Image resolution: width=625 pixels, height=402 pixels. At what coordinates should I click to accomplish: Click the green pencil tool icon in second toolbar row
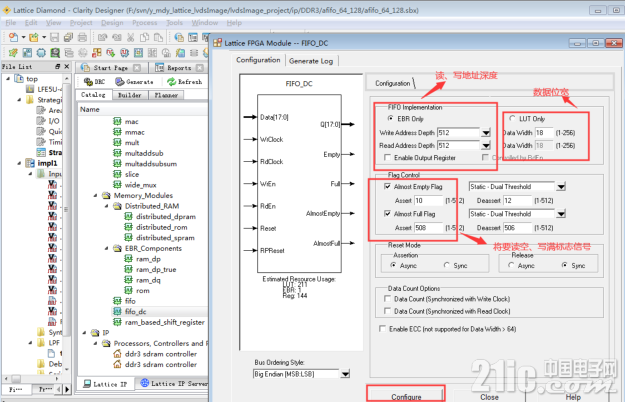pyautogui.click(x=13, y=53)
